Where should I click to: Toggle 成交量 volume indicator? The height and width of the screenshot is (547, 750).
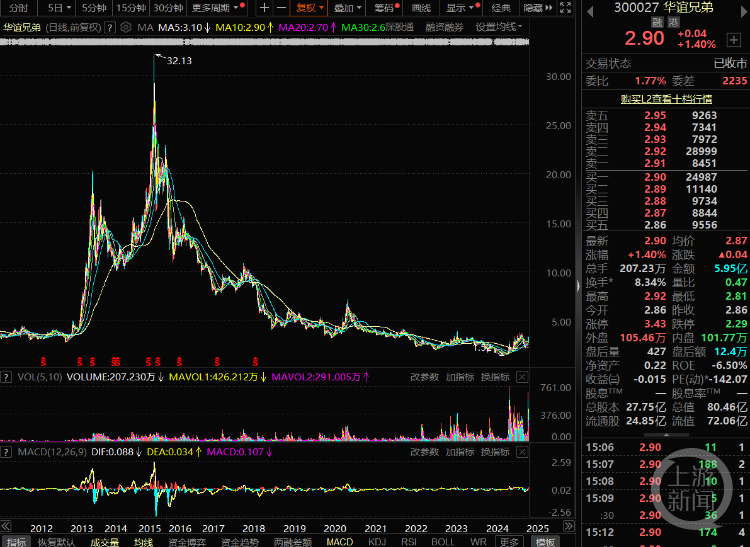click(104, 542)
